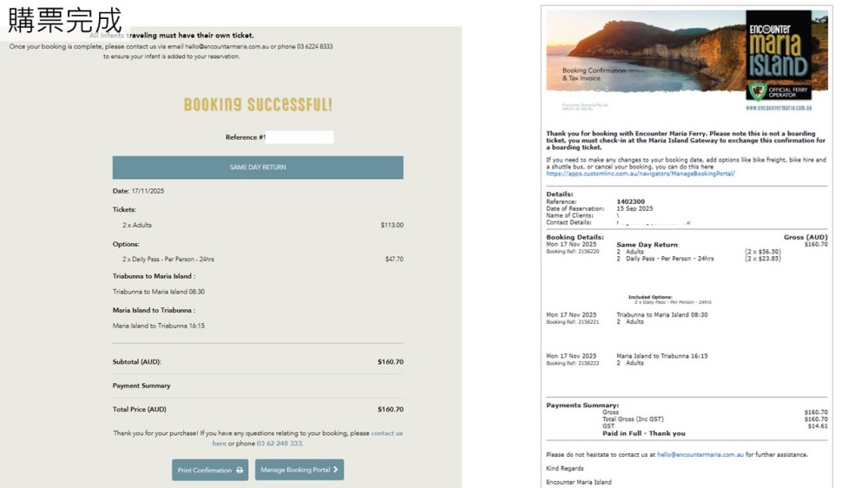Click the invoice reference number 1402300

coord(630,201)
